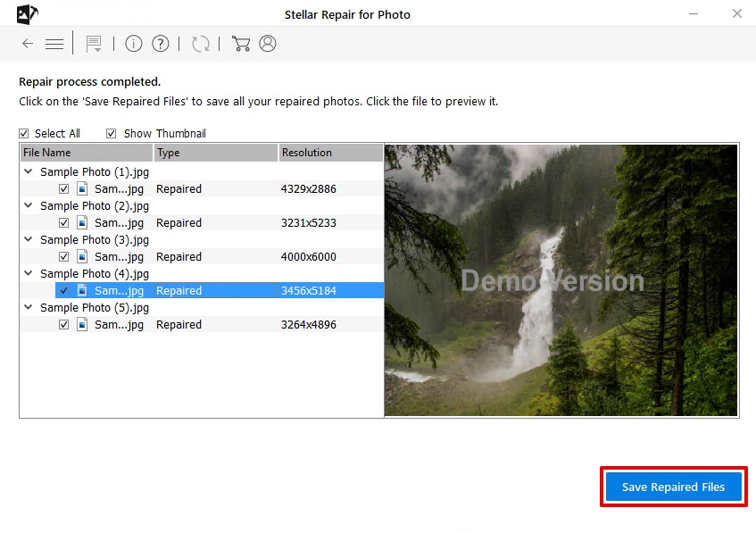Click the waterfall preview image
The width and height of the screenshot is (756, 533).
pos(561,280)
